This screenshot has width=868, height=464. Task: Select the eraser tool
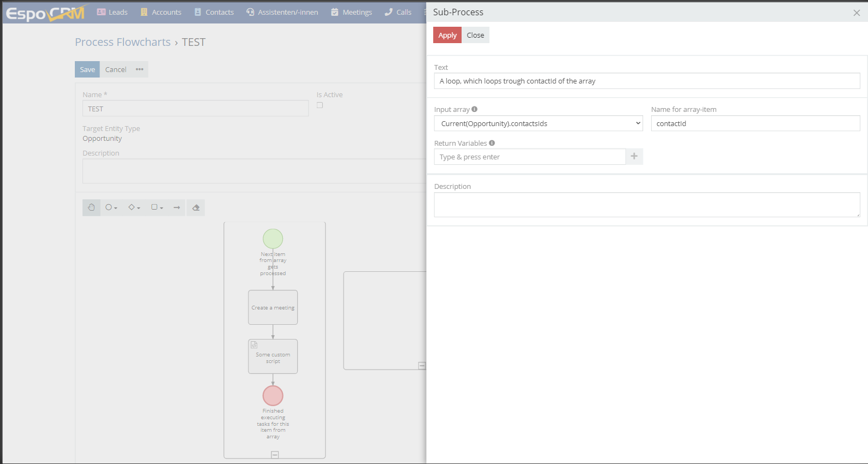[196, 207]
